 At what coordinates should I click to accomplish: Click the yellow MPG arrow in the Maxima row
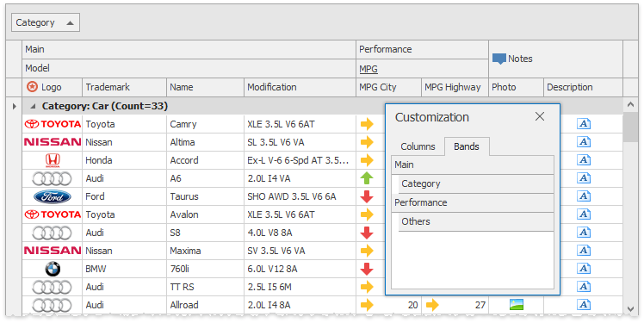tap(367, 251)
